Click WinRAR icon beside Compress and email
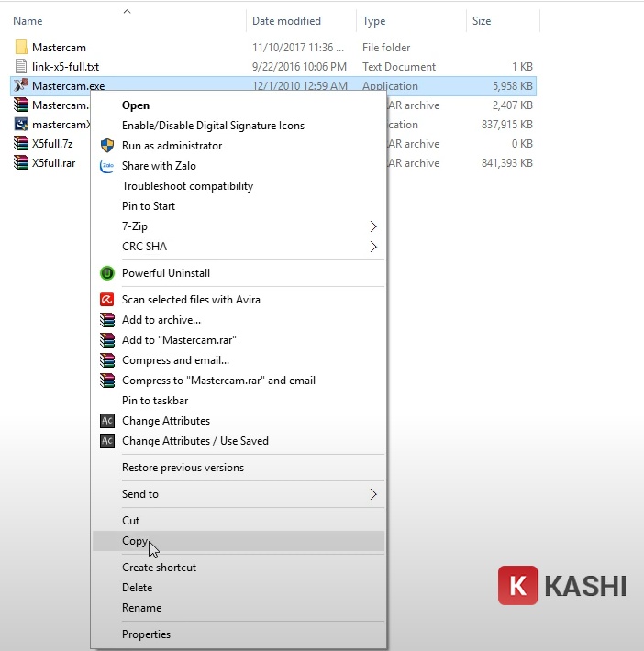The width and height of the screenshot is (644, 651). (x=107, y=360)
